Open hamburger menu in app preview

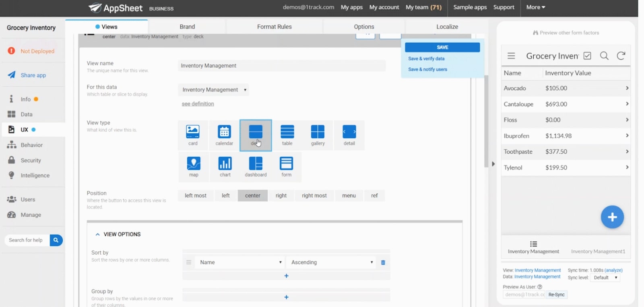[511, 56]
